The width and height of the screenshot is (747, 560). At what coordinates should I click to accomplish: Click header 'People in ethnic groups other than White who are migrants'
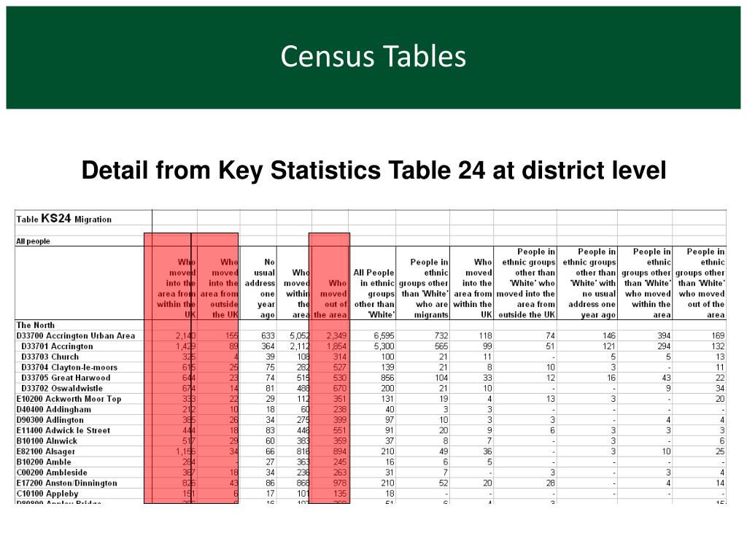[x=424, y=288]
